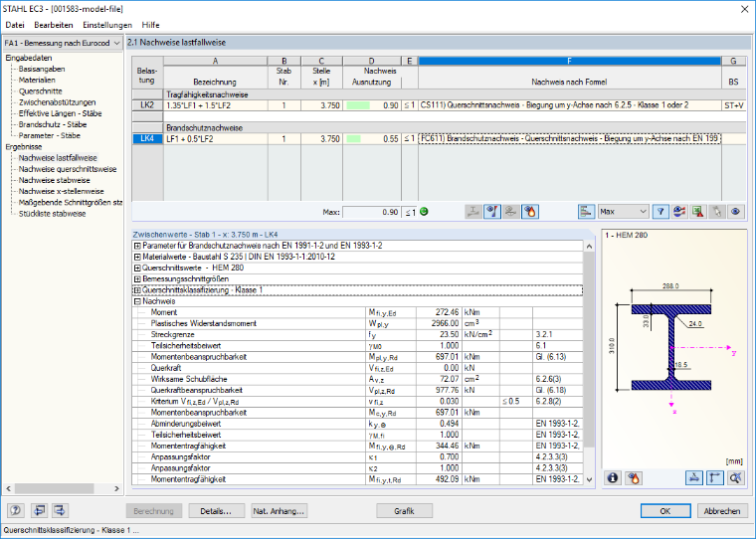Image resolution: width=756 pixels, height=539 pixels.
Task: Toggle the colored result bars icon
Action: click(x=586, y=211)
